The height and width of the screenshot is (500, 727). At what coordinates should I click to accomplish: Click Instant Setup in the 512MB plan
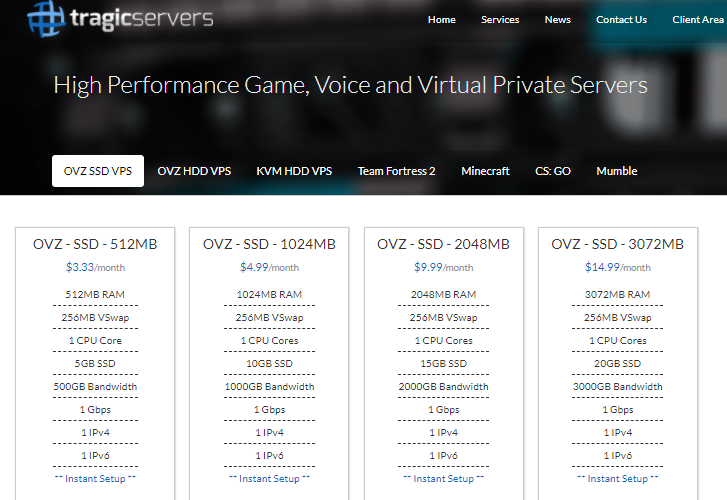pyautogui.click(x=95, y=479)
